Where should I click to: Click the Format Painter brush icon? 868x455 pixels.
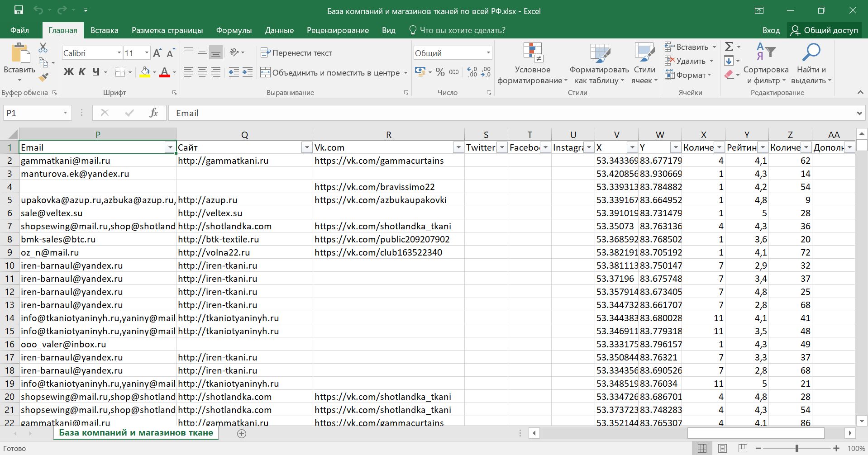pyautogui.click(x=43, y=77)
